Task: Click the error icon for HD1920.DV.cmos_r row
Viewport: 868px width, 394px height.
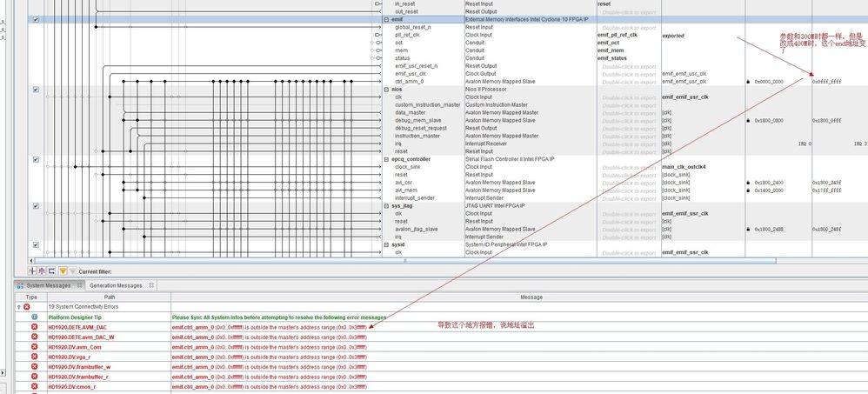Action: tap(34, 387)
